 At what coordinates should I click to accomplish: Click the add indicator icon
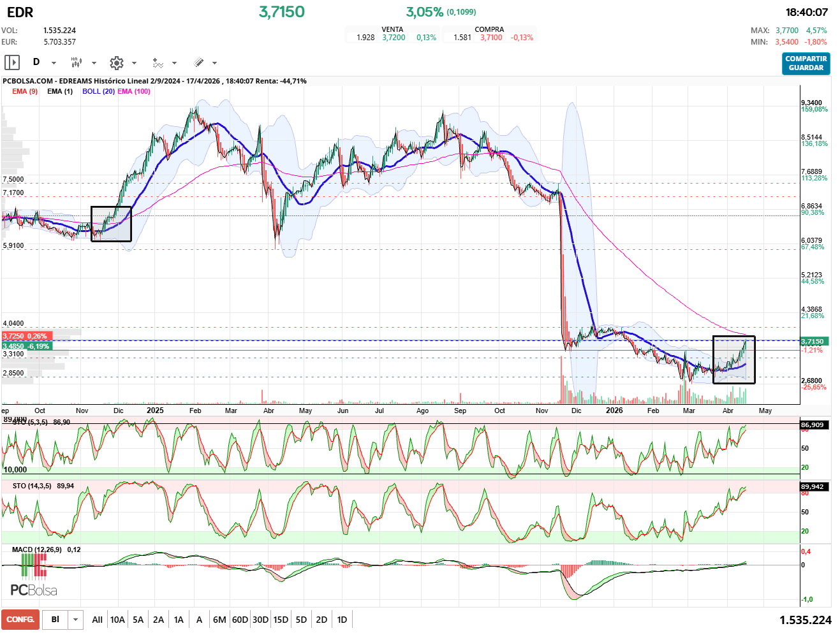tap(158, 62)
